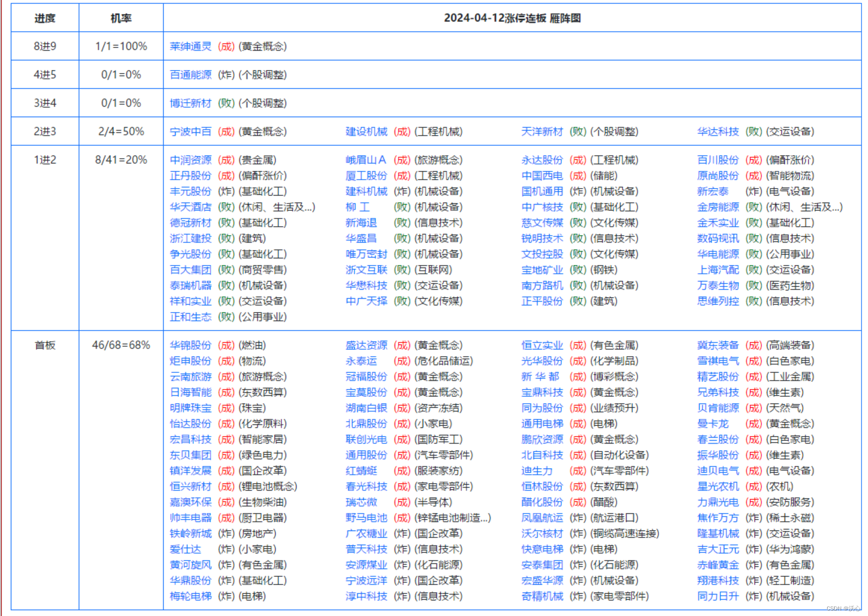The height and width of the screenshot is (616, 868).
Task: Open the 华锦股份 link in 首板
Action: point(191,345)
